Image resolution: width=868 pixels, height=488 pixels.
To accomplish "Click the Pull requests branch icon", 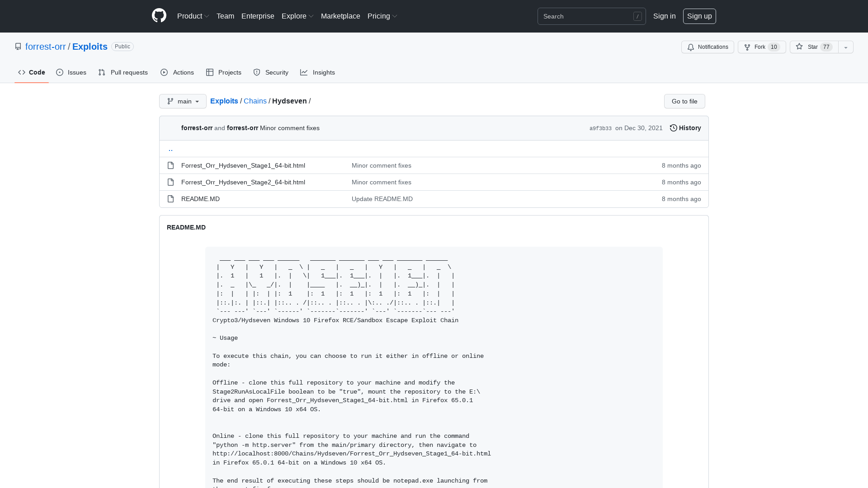I will (x=102, y=72).
